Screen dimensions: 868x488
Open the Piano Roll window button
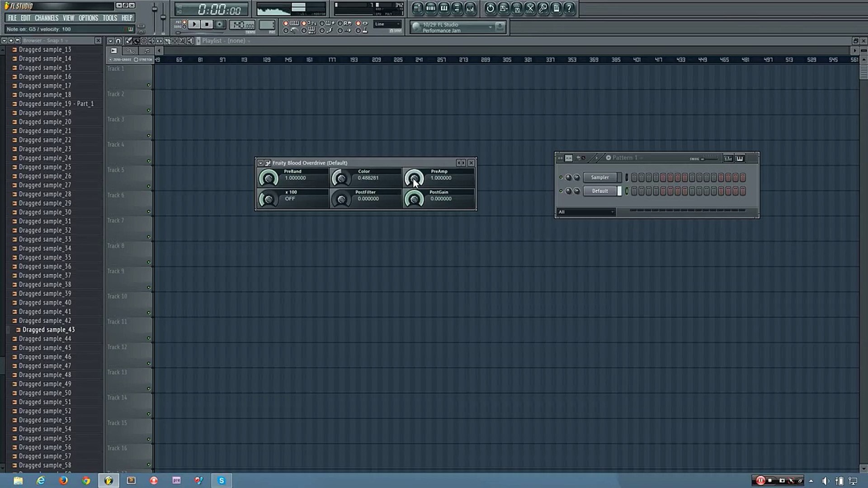click(x=443, y=8)
